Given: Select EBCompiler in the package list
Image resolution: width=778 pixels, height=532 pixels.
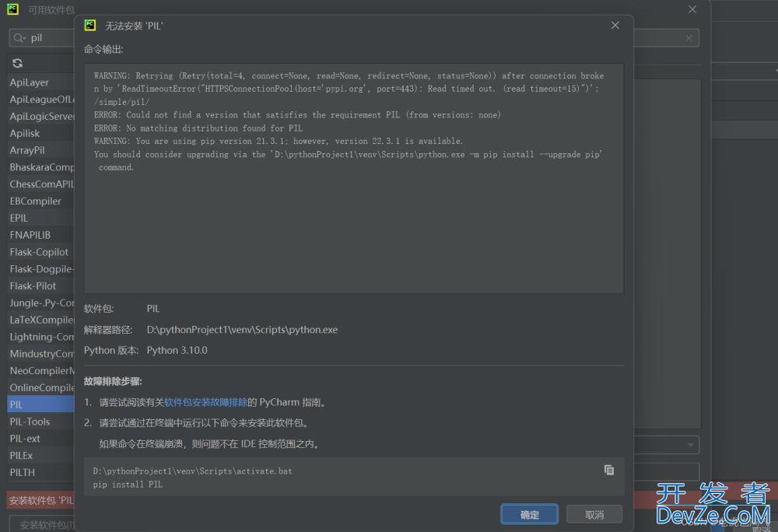Looking at the screenshot, I should tap(40, 201).
